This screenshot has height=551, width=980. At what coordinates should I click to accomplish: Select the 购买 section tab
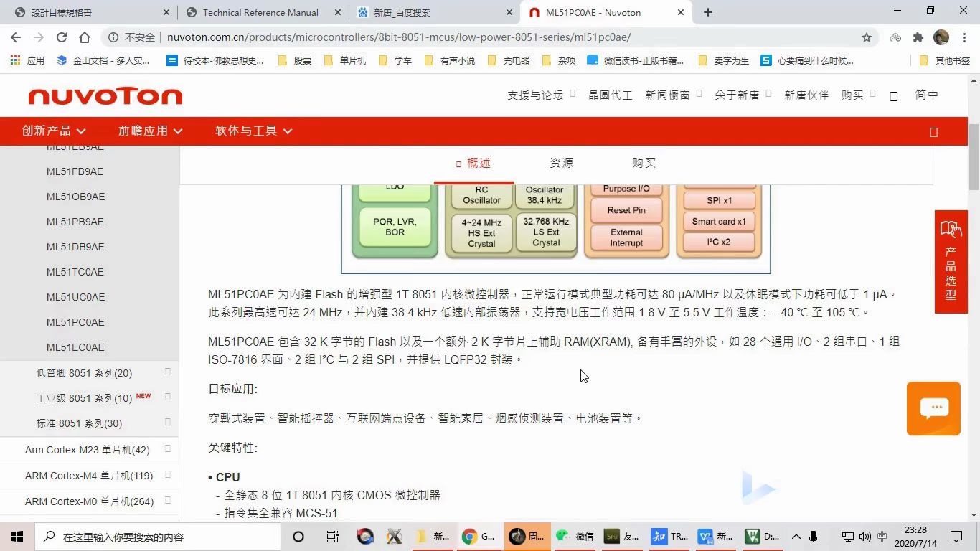pos(644,163)
